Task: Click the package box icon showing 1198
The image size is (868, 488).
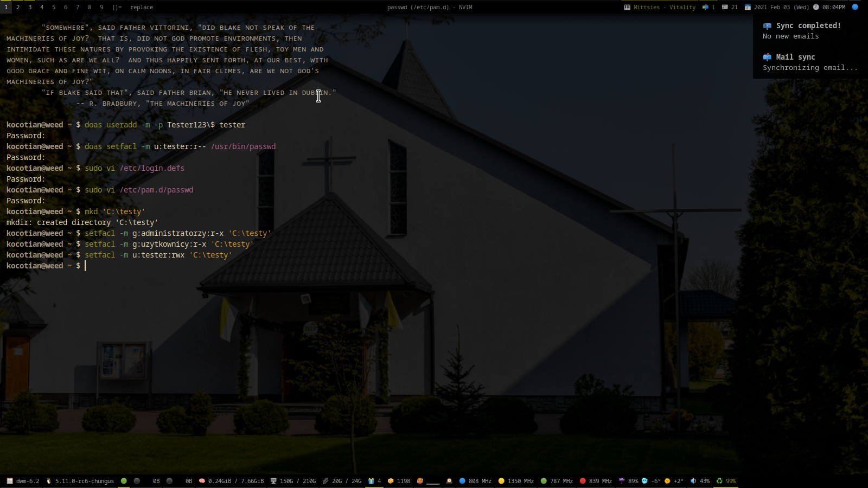Action: [391, 481]
